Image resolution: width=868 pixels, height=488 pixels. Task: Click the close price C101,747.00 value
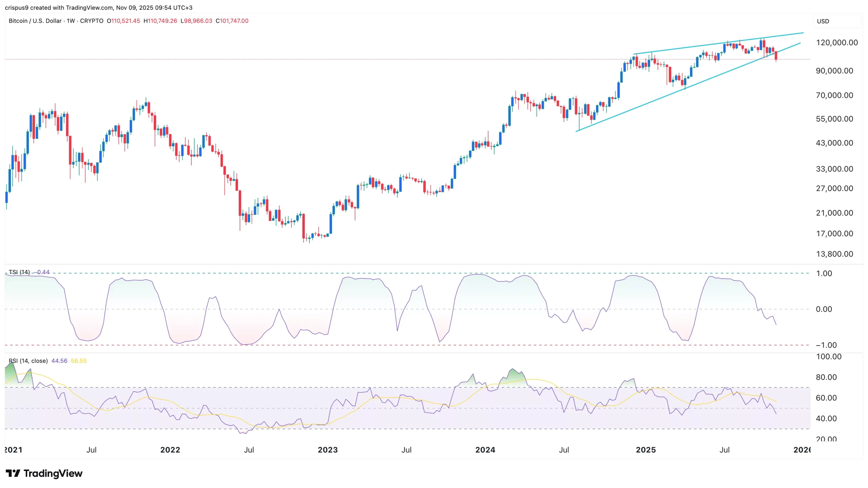point(232,21)
